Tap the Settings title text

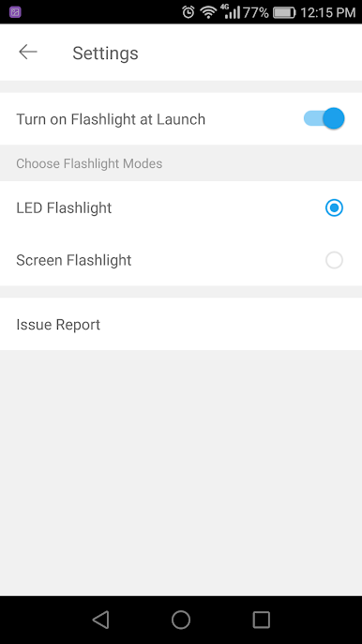tap(105, 53)
